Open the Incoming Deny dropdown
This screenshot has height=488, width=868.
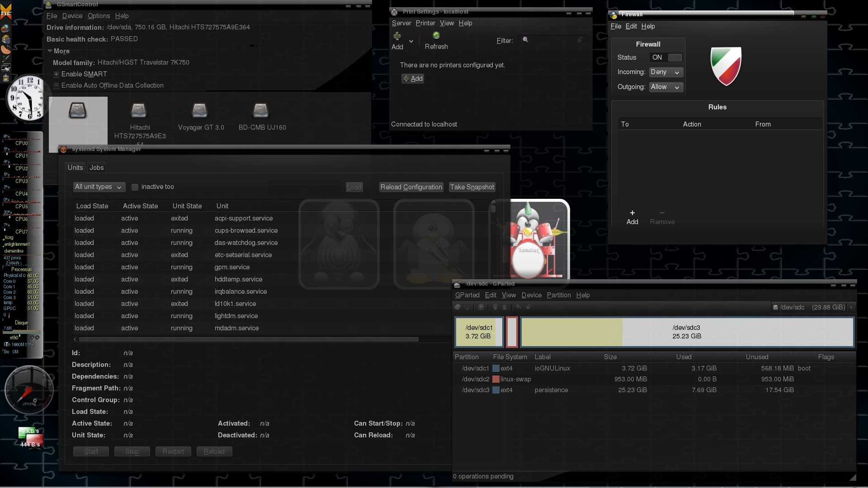666,72
